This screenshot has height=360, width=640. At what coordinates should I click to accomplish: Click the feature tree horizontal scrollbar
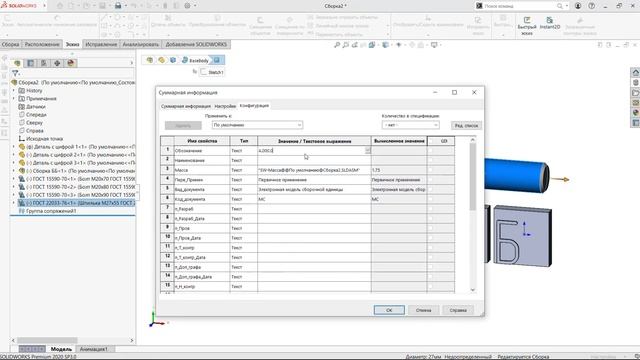(47, 340)
